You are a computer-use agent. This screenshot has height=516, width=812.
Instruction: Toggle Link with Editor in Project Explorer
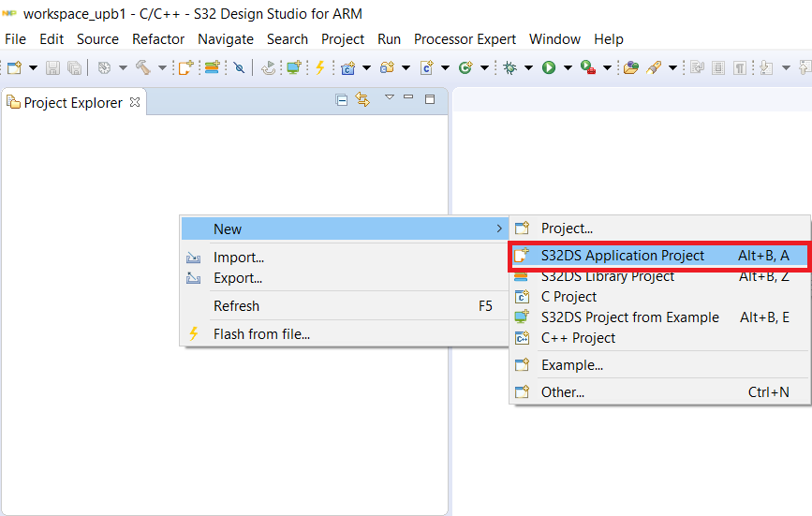[x=362, y=99]
